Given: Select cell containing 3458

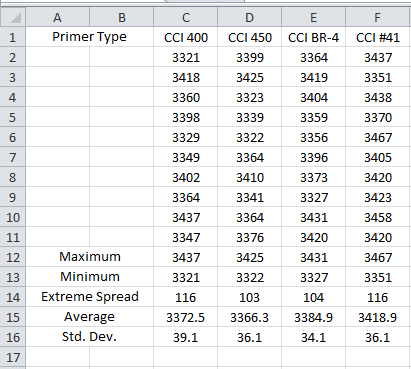Looking at the screenshot, I should (x=377, y=217).
